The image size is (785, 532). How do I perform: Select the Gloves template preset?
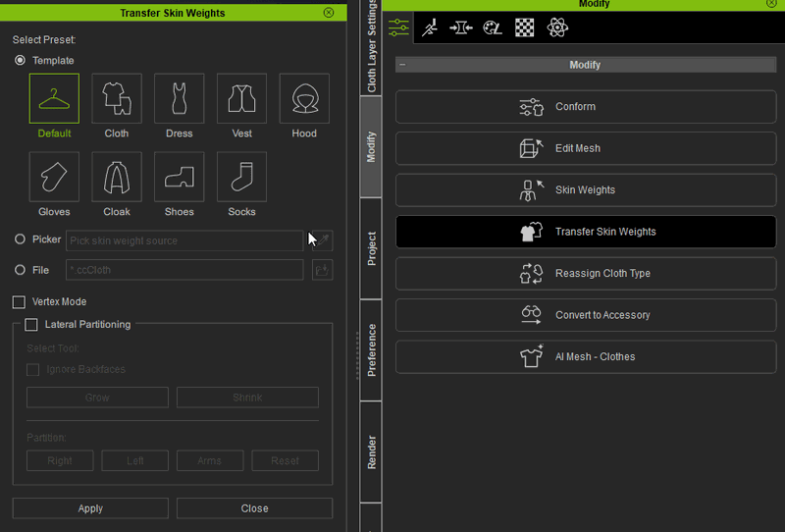(x=54, y=177)
